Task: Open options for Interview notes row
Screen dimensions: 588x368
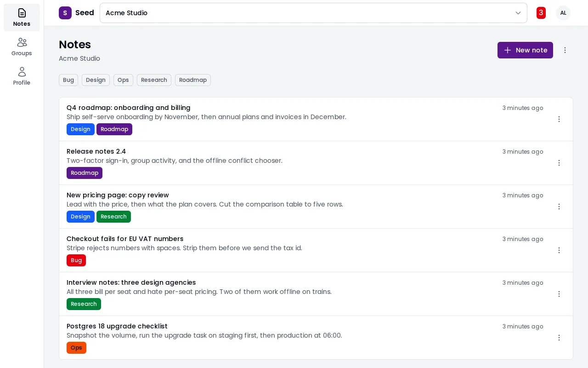Action: coord(559,294)
